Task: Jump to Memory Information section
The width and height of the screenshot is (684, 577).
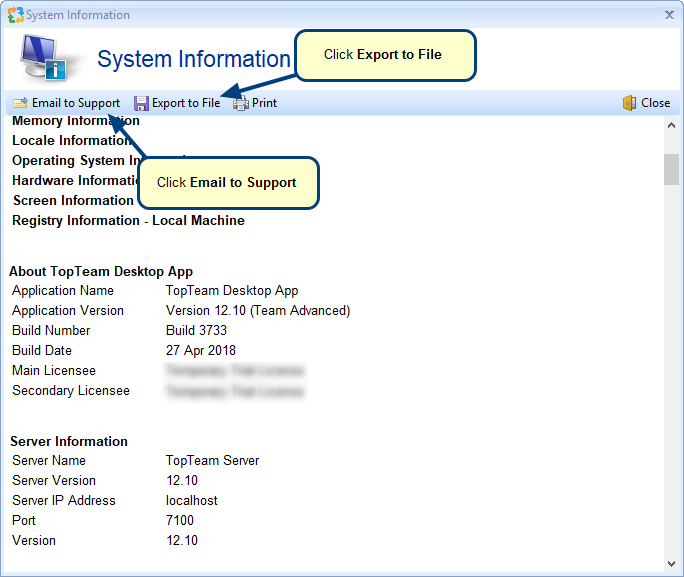Action: click(76, 121)
